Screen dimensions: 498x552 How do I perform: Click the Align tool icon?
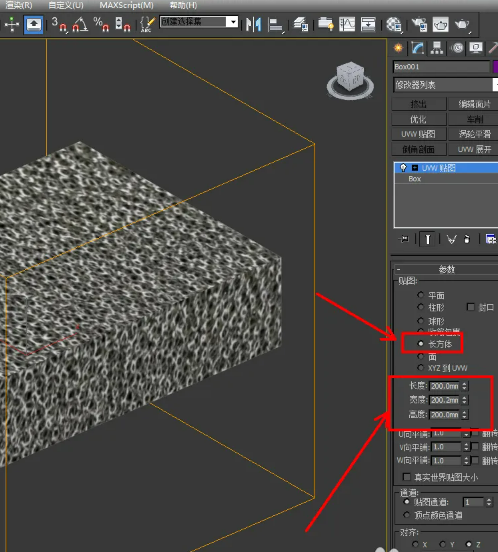pyautogui.click(x=276, y=25)
